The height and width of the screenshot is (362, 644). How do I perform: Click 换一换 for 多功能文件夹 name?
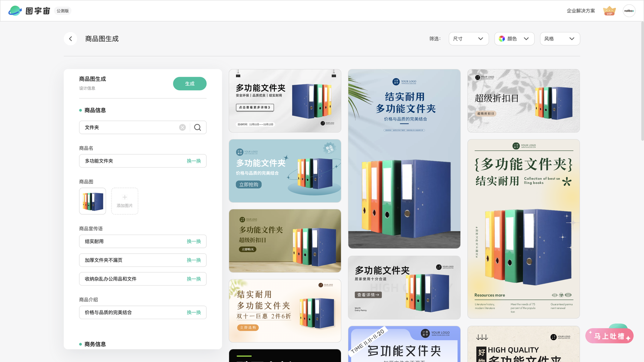(x=194, y=161)
